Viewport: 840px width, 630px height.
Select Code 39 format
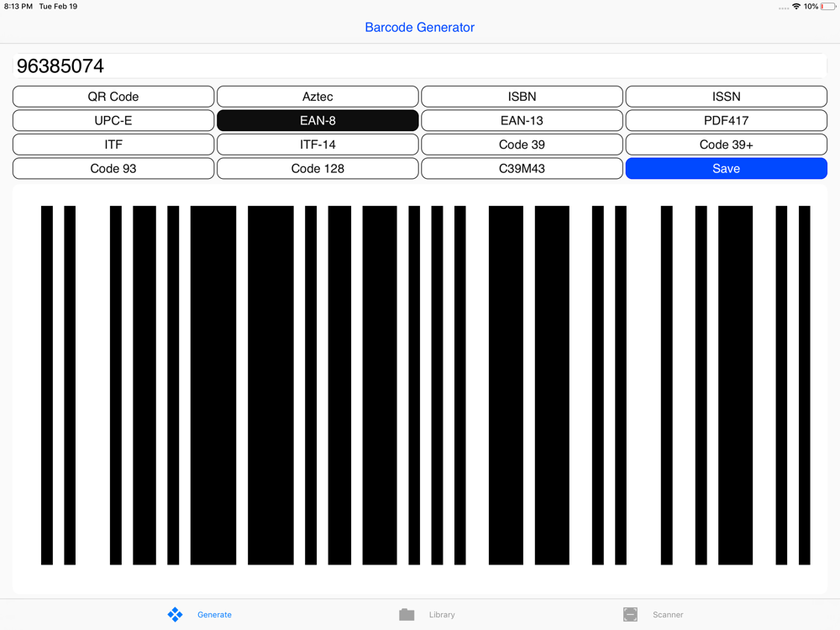pos(522,144)
